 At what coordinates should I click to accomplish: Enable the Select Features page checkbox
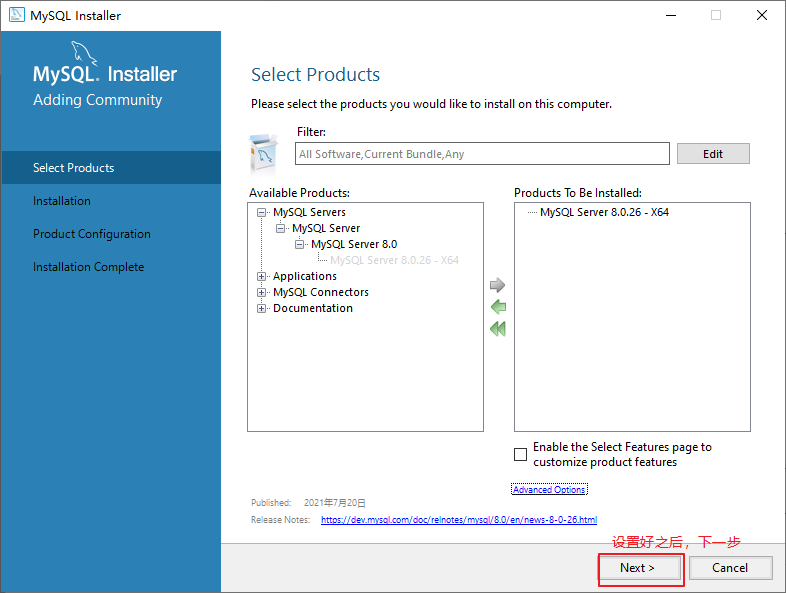click(x=520, y=454)
